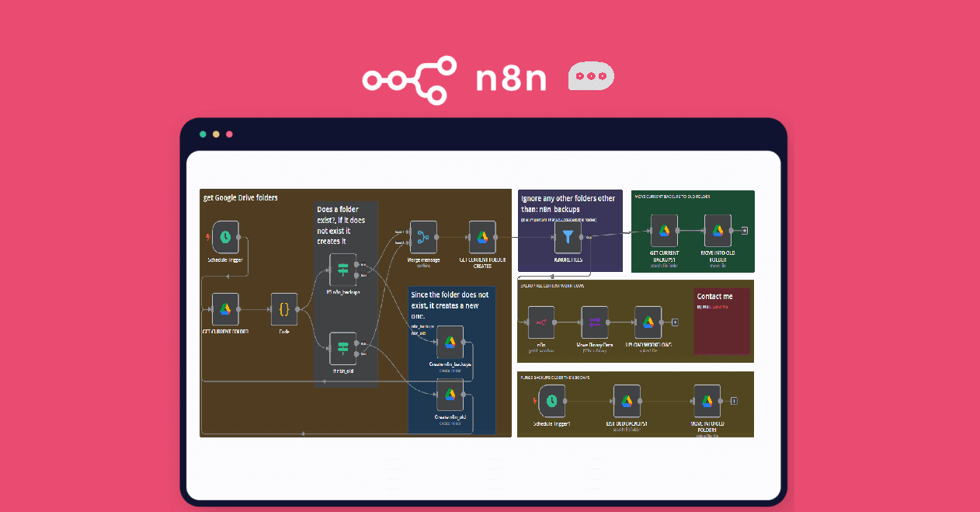Click the n8n logo at top
The image size is (980, 512).
tap(455, 78)
